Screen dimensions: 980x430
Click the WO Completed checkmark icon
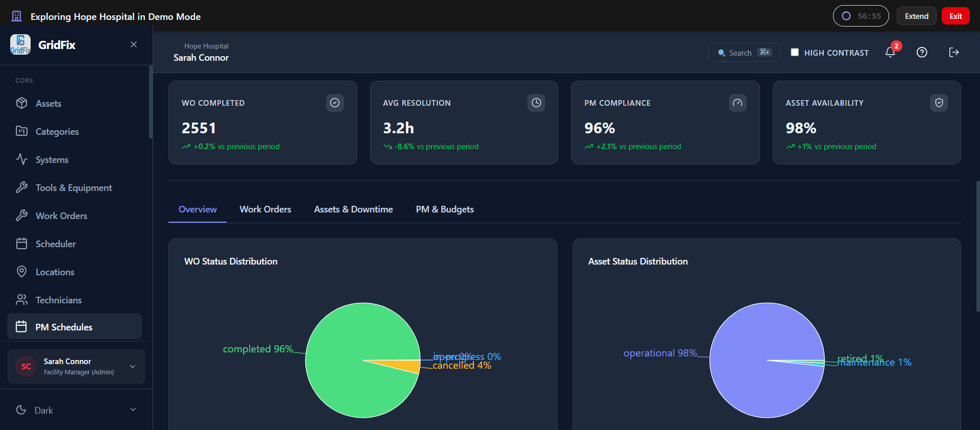335,103
